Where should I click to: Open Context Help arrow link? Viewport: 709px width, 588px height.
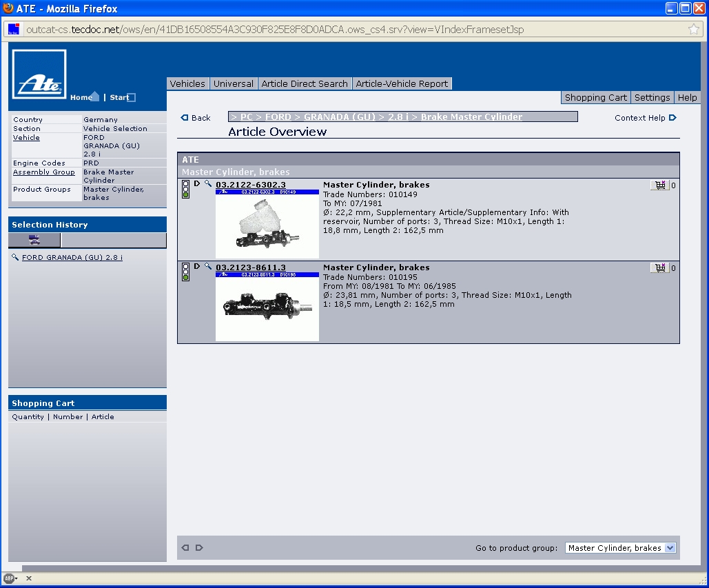tap(645, 118)
